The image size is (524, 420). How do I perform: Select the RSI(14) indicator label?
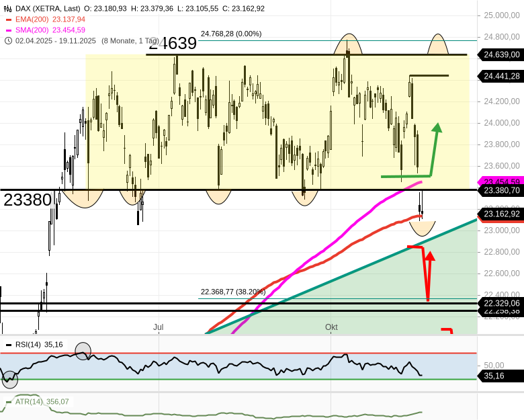(29, 345)
